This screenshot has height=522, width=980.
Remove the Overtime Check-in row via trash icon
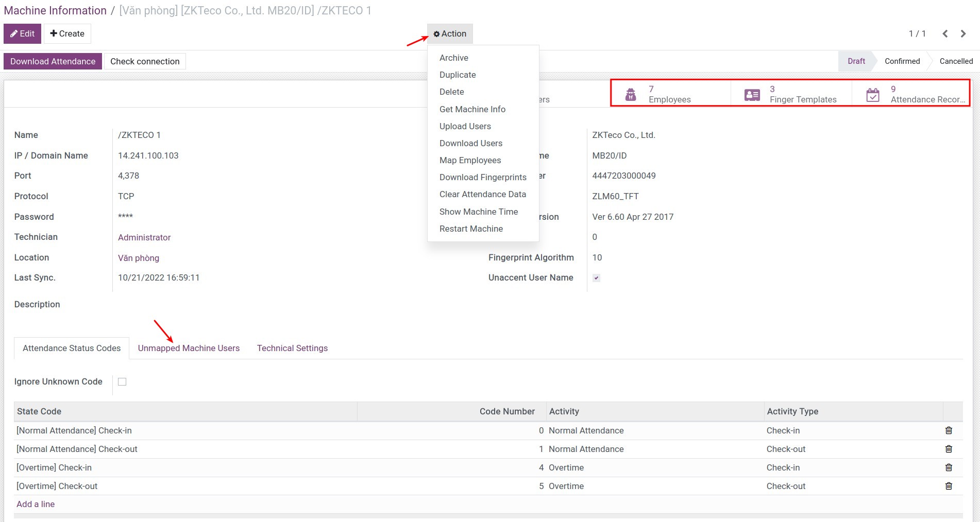(949, 467)
